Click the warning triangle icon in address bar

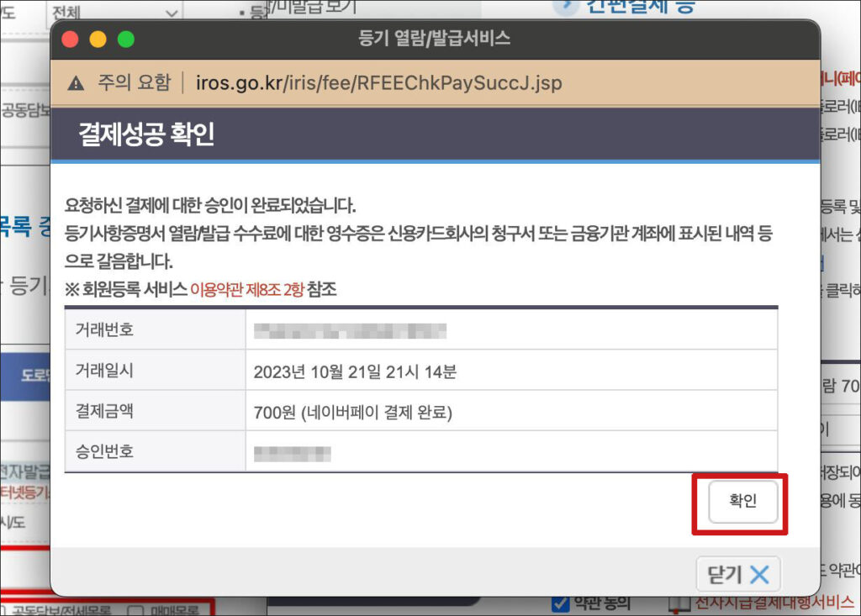click(x=77, y=83)
